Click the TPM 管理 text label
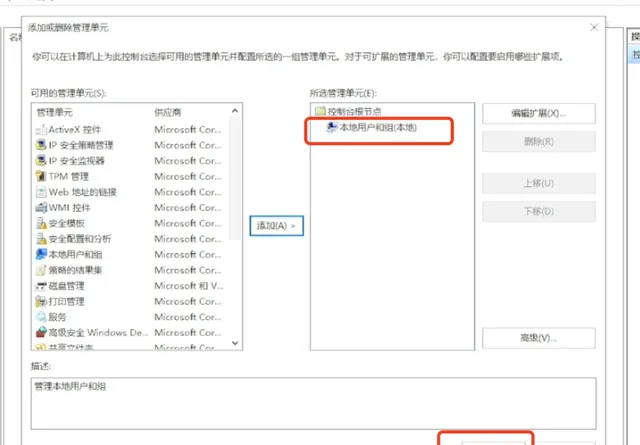The height and width of the screenshot is (445, 640). pyautogui.click(x=69, y=176)
